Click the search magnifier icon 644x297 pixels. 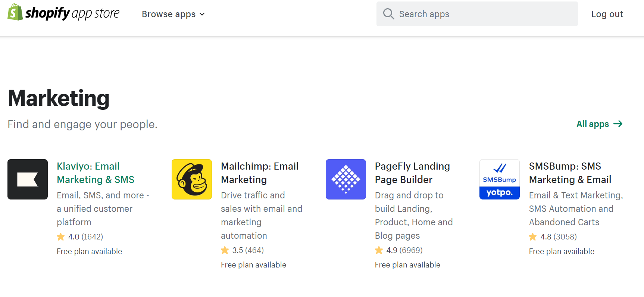[x=388, y=13]
